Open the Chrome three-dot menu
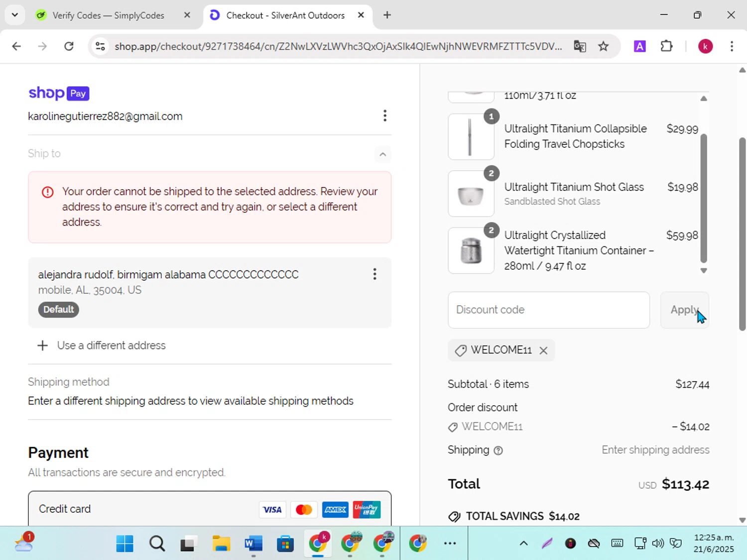747x560 pixels. click(x=732, y=46)
